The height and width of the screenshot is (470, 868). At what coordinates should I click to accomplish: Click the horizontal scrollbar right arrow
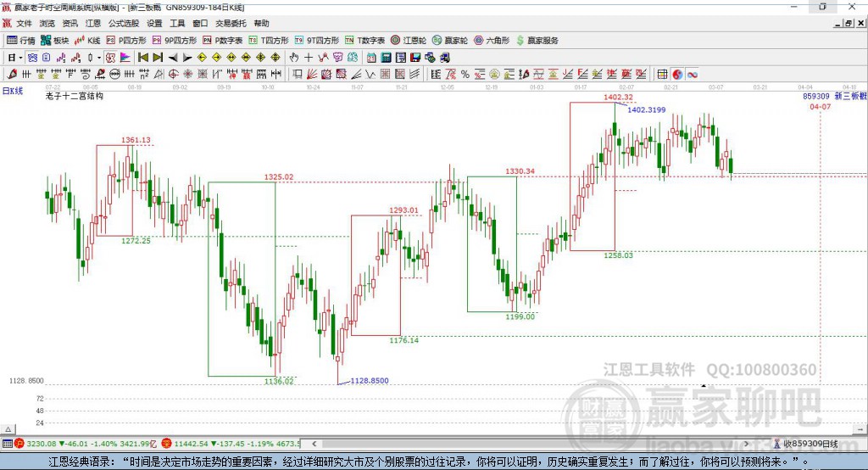point(746,444)
